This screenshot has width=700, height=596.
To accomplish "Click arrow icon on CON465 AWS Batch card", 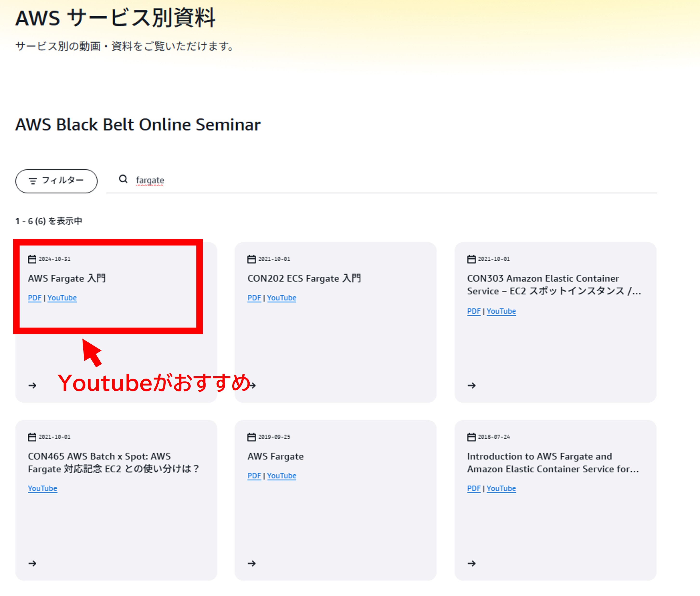I will click(x=32, y=563).
